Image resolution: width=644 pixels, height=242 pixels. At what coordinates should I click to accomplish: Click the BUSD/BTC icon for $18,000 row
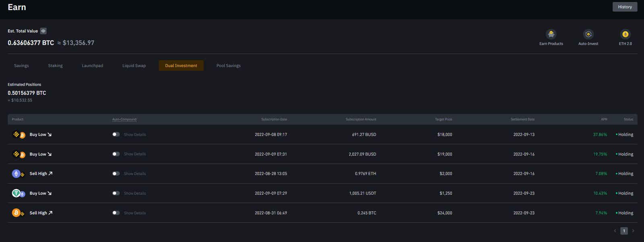(x=19, y=135)
